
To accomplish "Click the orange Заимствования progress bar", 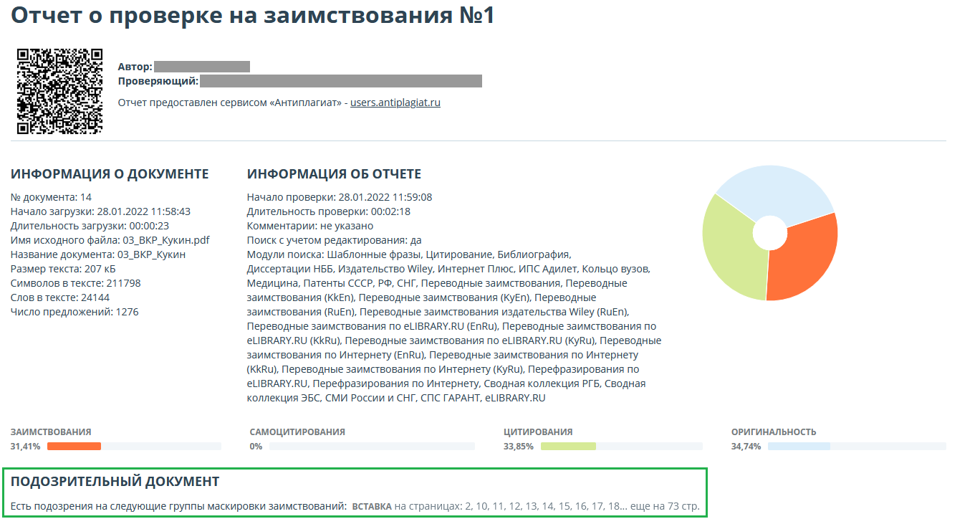I will (74, 446).
